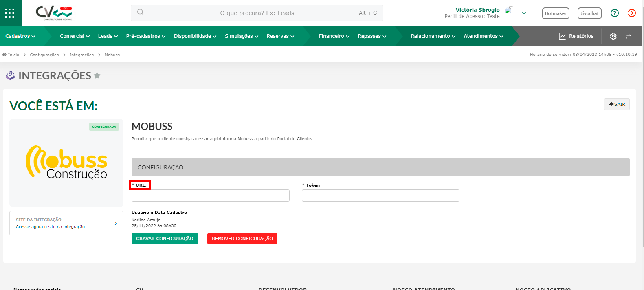Click the swap arrows icon in navbar
The width and height of the screenshot is (644, 290).
(628, 36)
